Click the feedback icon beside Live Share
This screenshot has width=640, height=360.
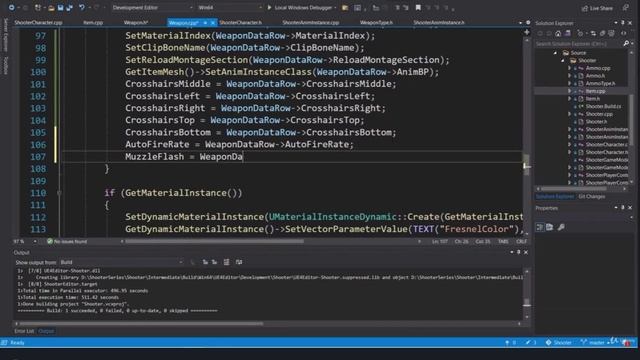(x=625, y=8)
